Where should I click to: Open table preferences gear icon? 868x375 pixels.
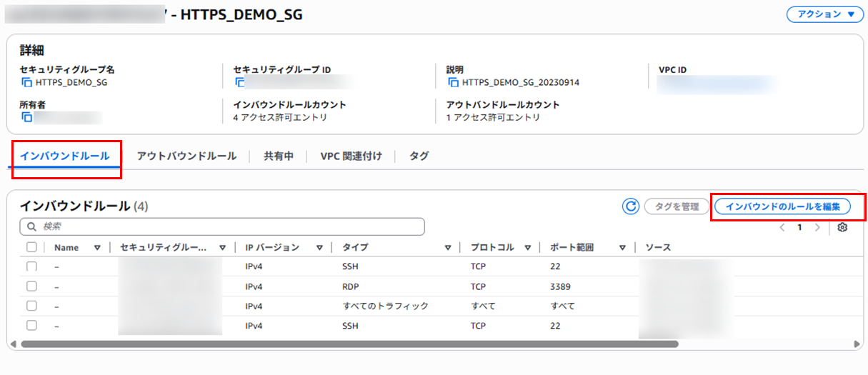[x=842, y=227]
